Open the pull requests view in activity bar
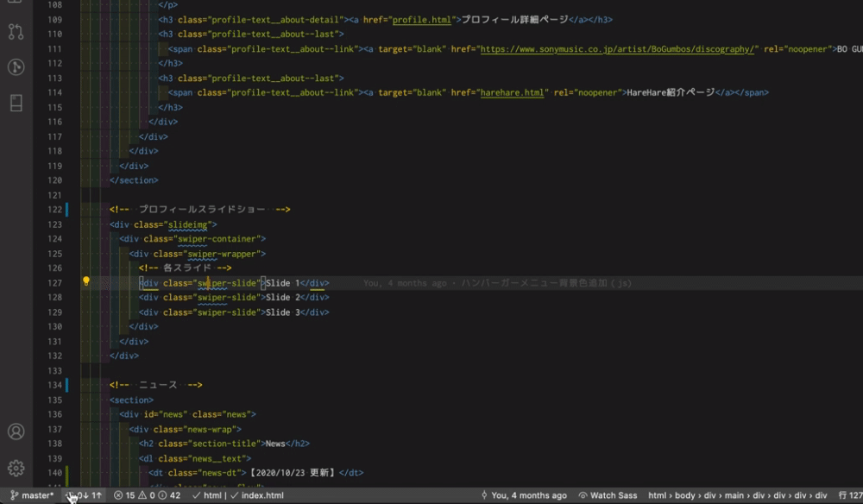Viewport: 863px width, 504px height. pos(16,31)
